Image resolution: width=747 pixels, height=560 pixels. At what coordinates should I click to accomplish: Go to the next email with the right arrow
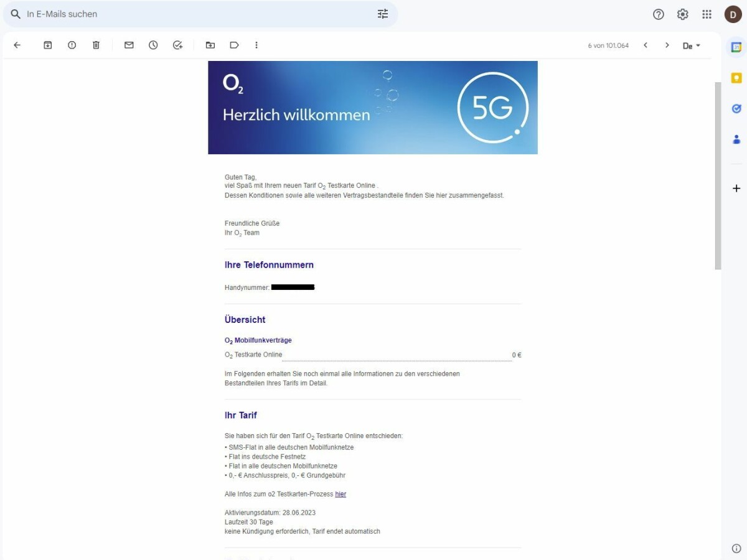tap(667, 45)
